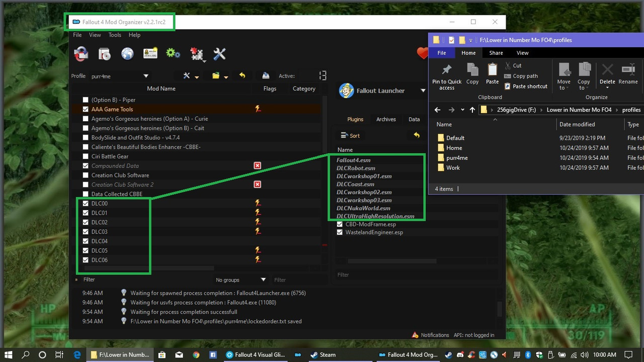Enable BodySlide and Outfit Studio - v4.7.4
This screenshot has height=362, width=644.
click(86, 137)
